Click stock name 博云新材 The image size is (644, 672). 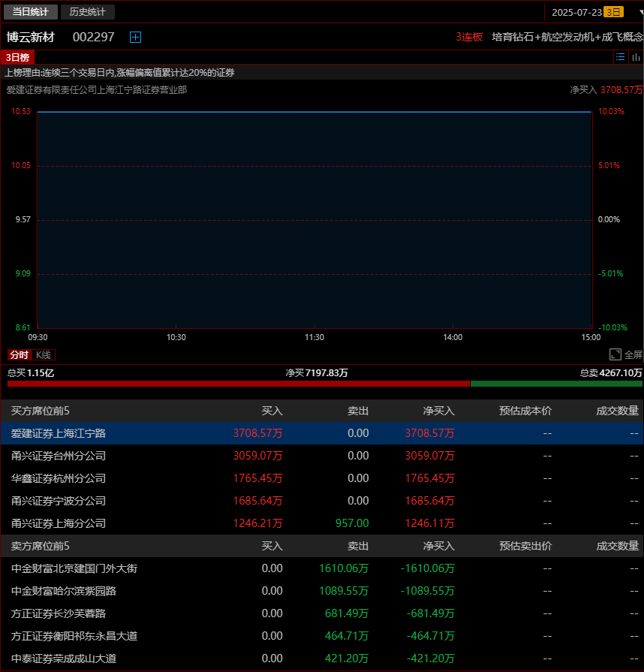click(31, 38)
